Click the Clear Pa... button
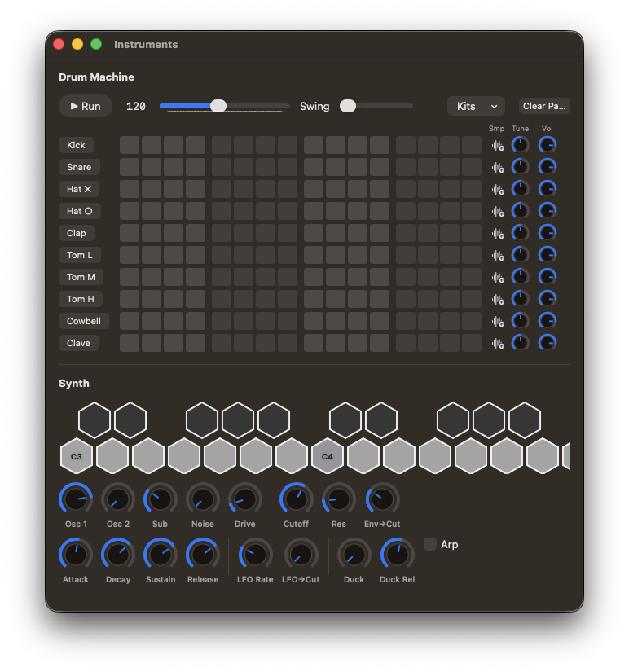 pos(544,106)
